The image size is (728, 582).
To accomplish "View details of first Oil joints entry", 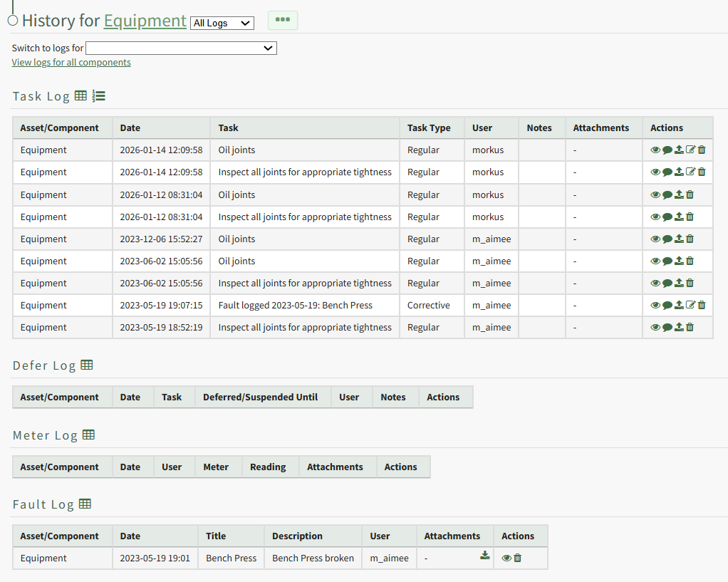I will tap(655, 150).
